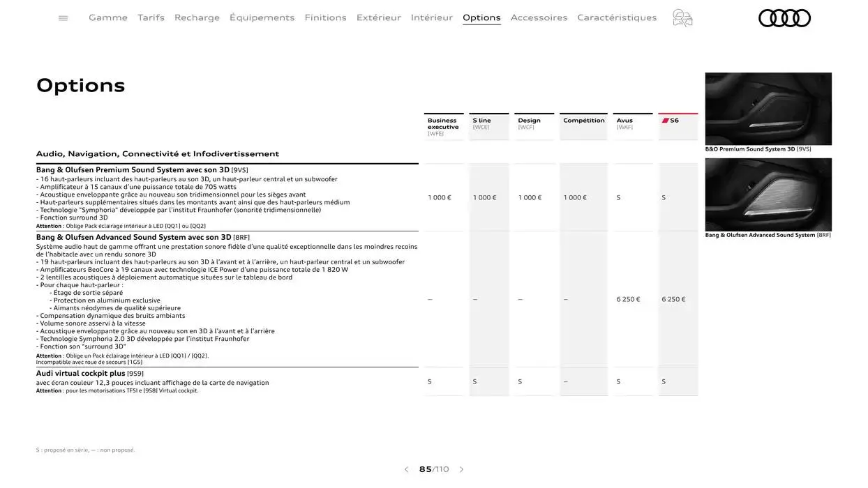Click the Audi four rings logo

click(784, 17)
